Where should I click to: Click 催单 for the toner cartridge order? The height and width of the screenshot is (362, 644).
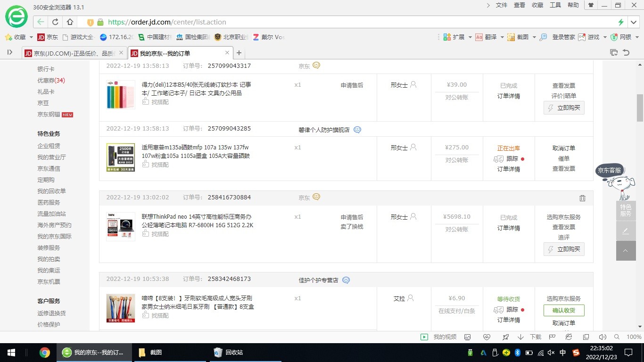[564, 158]
